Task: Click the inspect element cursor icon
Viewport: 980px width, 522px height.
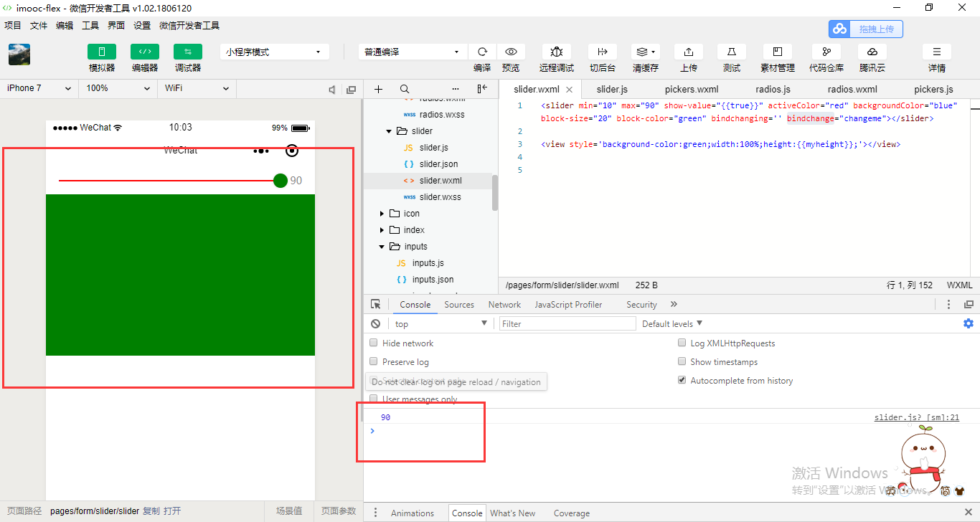Action: click(x=375, y=305)
